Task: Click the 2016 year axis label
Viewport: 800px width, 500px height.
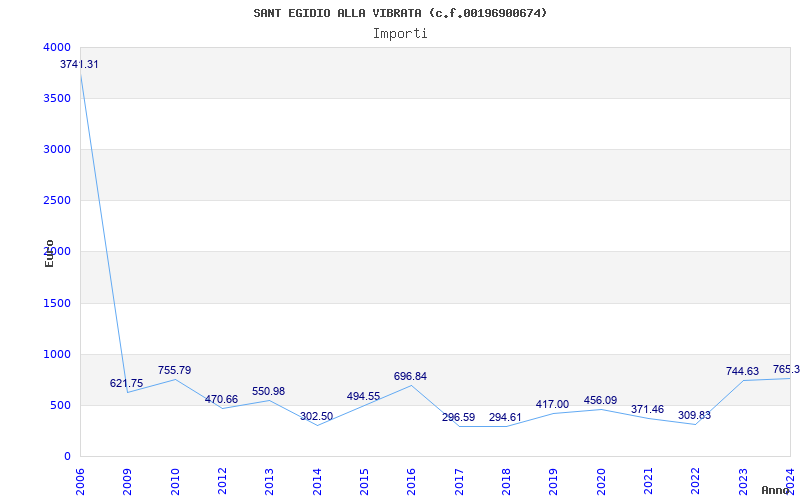Action: [412, 482]
